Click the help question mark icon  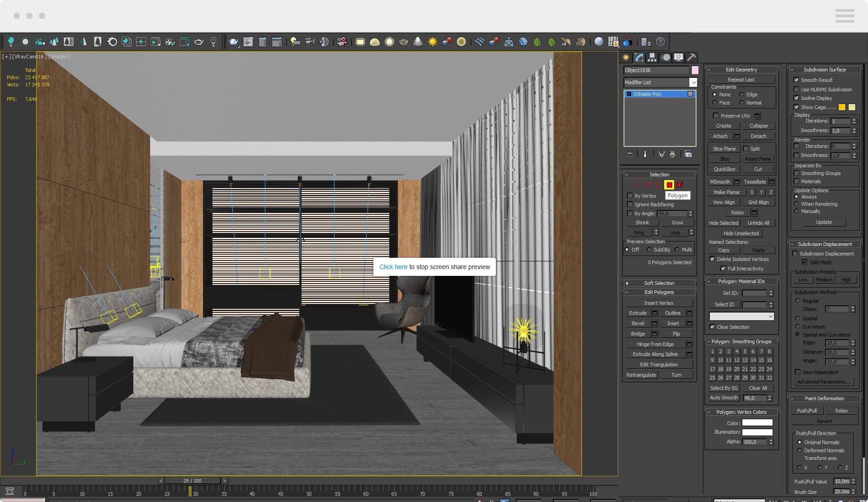pyautogui.click(x=660, y=42)
